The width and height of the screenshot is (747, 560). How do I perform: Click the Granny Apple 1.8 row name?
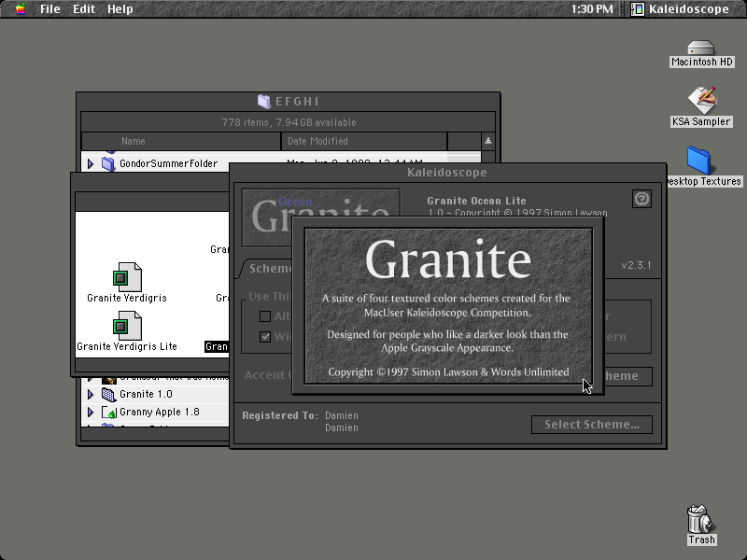[159, 413]
